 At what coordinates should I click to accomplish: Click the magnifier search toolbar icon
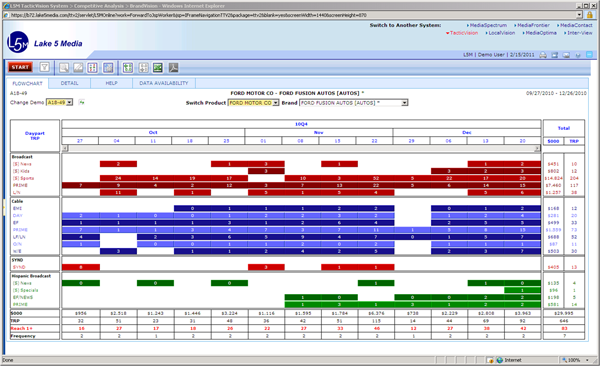coord(64,68)
